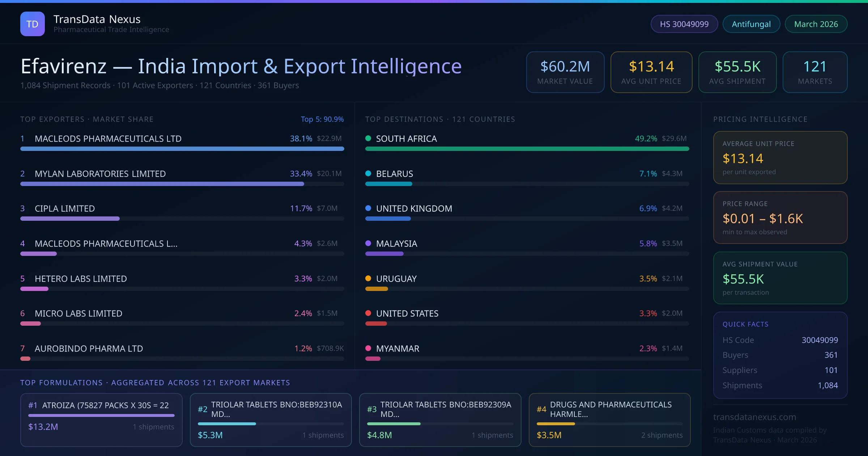The image size is (868, 456).
Task: Click the TD logo icon in header
Action: [x=32, y=24]
